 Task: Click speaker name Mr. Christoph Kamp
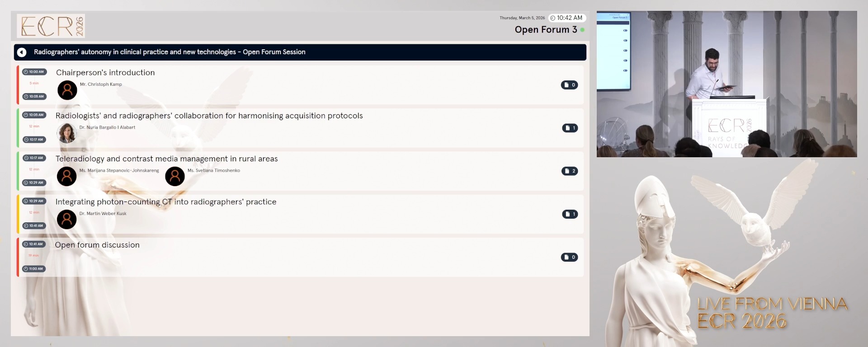tap(101, 84)
